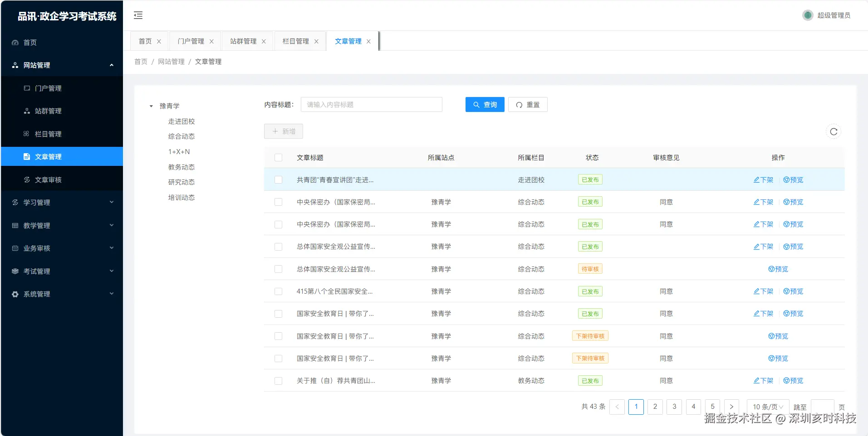Viewport: 868px width, 436px height.
Task: Go to the previous page arrow
Action: point(617,407)
